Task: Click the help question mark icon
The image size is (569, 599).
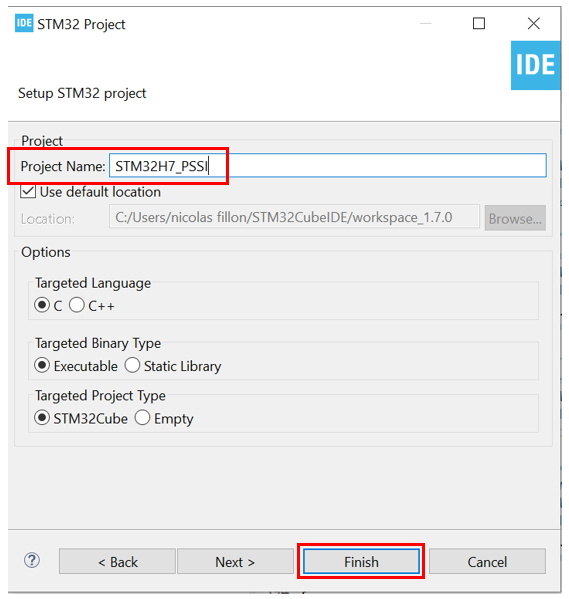Action: tap(32, 560)
